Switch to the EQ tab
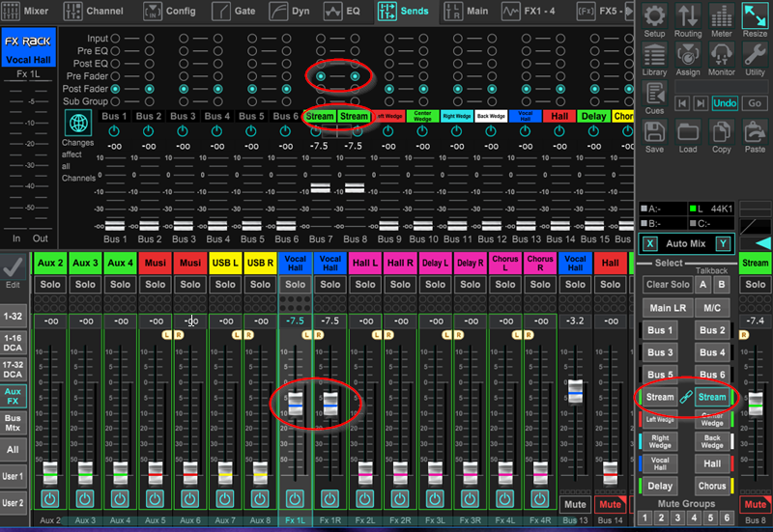Screen dimensions: 773x532 pos(345,12)
